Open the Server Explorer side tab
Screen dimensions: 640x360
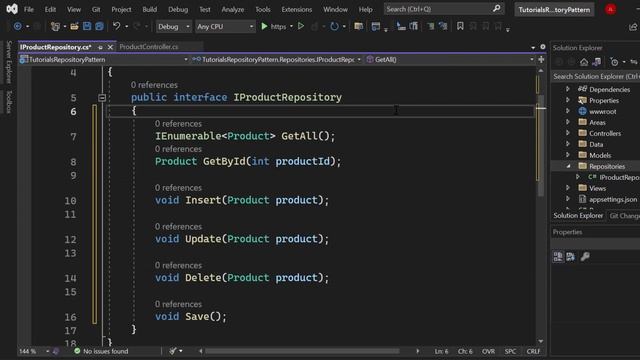9,62
